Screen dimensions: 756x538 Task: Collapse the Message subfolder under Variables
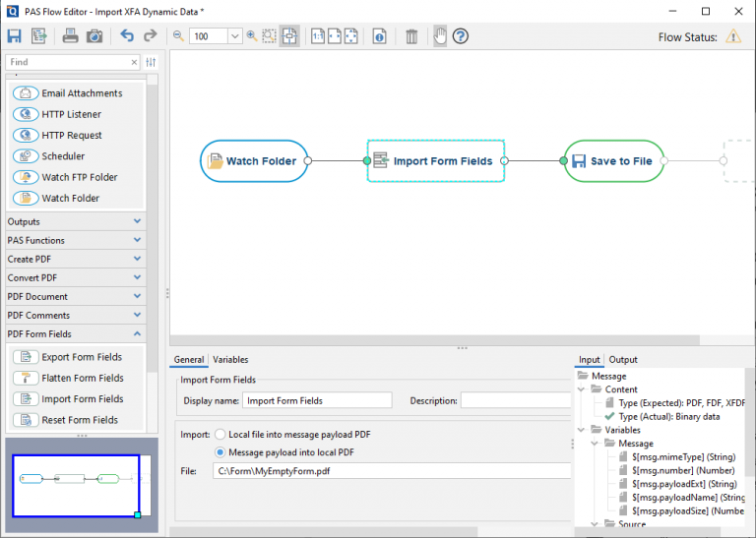[x=595, y=444]
